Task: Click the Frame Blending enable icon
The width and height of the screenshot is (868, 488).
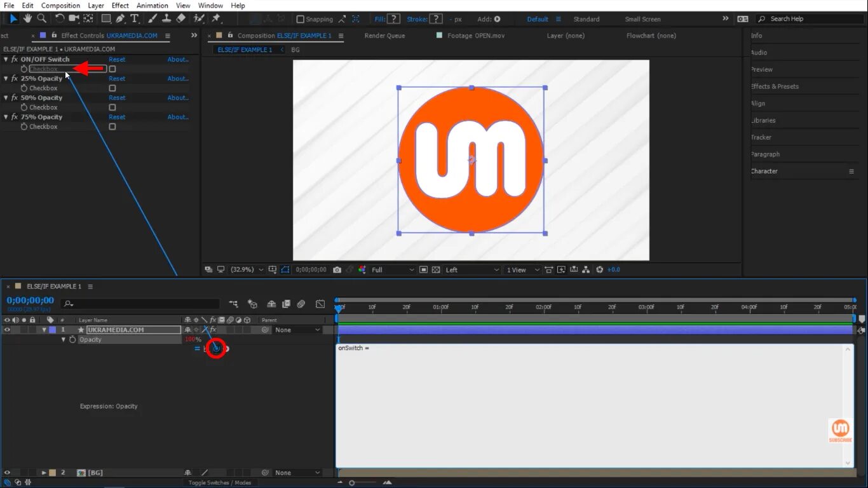Action: [286, 304]
